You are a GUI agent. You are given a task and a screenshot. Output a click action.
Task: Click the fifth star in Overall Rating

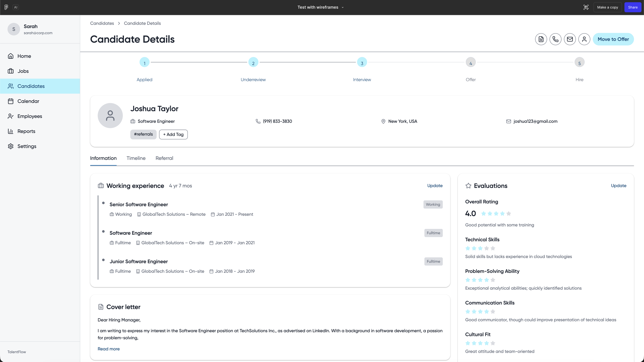tap(509, 213)
